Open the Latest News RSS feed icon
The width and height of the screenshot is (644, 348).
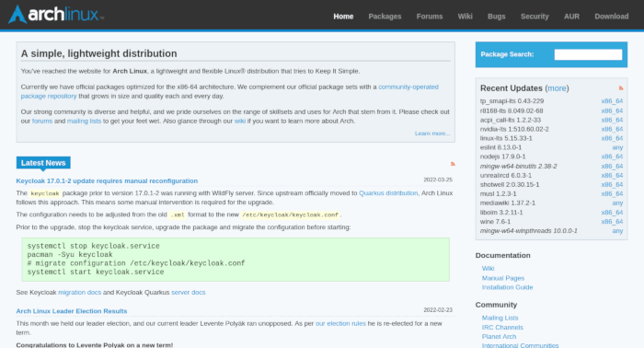pyautogui.click(x=453, y=164)
